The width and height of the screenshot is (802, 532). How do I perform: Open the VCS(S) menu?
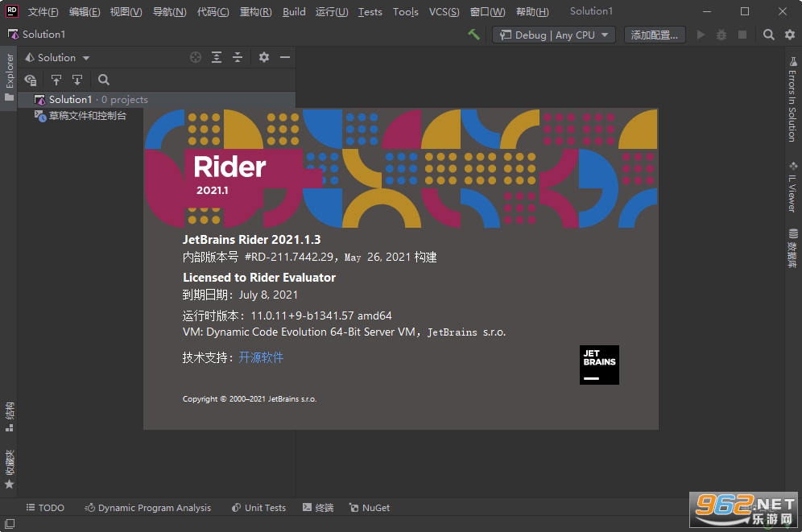(444, 12)
